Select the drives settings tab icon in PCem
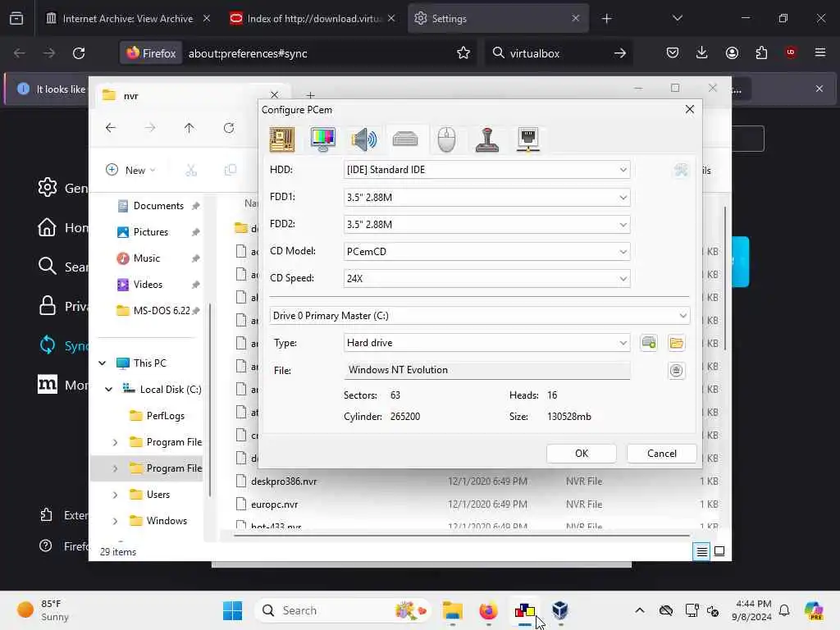Viewport: 840px width, 630px height. pos(405,139)
